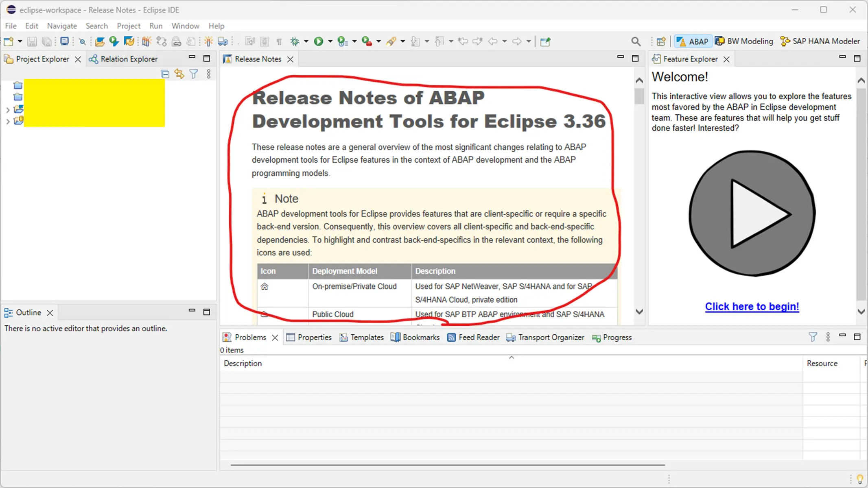The height and width of the screenshot is (488, 868).
Task: Click the pilcrow show whitespace icon
Action: click(x=279, y=41)
